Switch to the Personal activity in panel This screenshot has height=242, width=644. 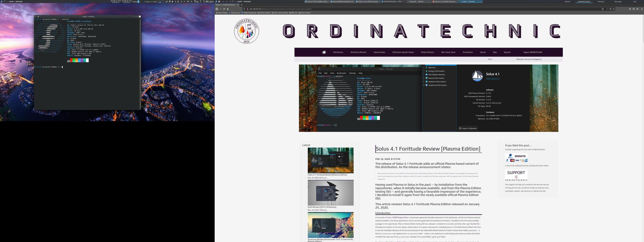pos(601,1)
